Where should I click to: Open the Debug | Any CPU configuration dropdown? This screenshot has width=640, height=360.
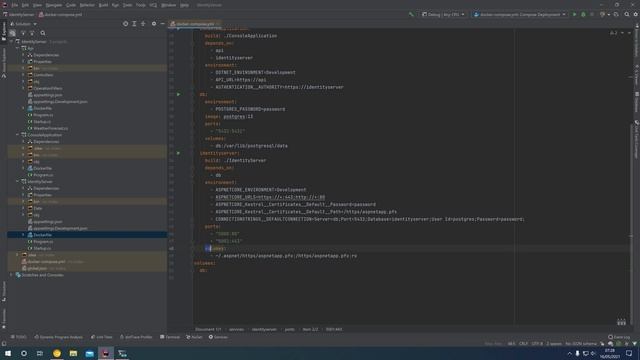pyautogui.click(x=443, y=14)
